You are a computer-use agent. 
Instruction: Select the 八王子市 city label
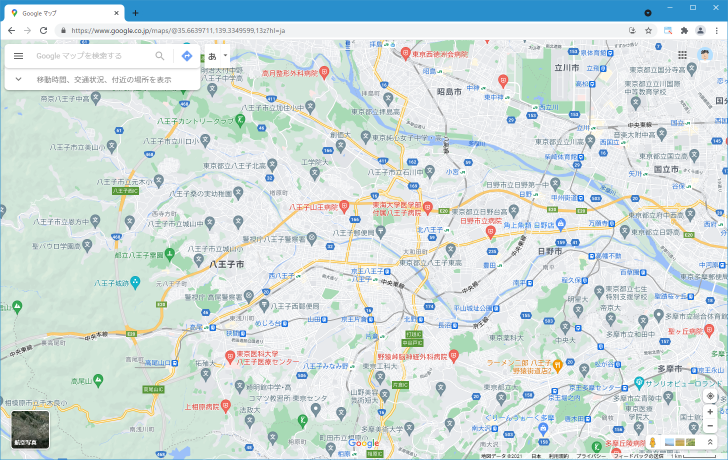coord(227,265)
